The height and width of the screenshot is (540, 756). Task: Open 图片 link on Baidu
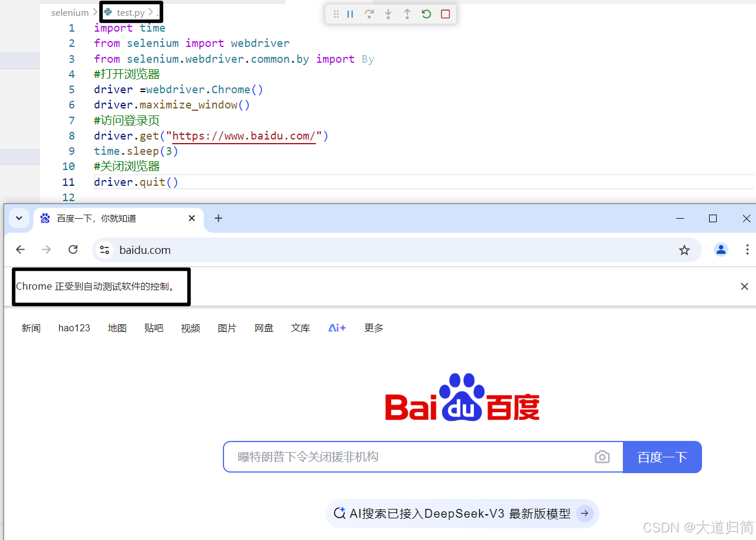coord(227,328)
